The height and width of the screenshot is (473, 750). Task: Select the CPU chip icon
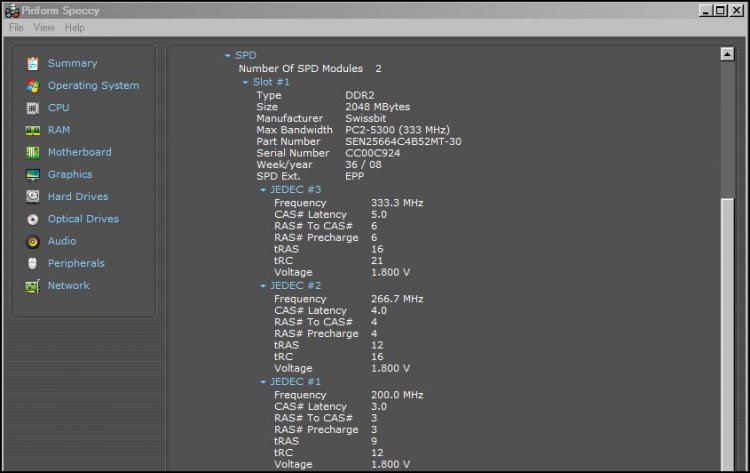[33, 108]
